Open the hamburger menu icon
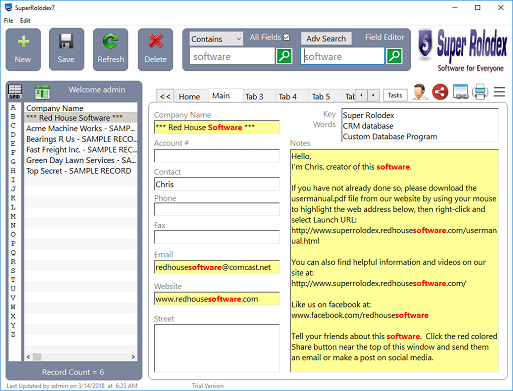513x391 pixels. (499, 92)
